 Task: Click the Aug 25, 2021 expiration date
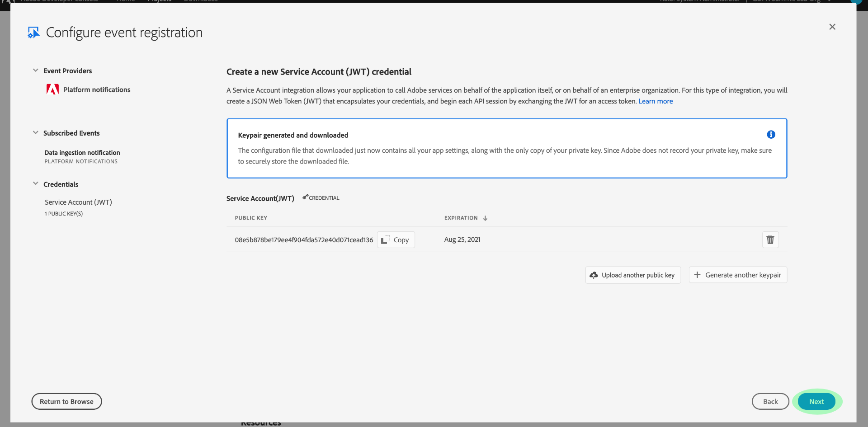[x=462, y=239]
